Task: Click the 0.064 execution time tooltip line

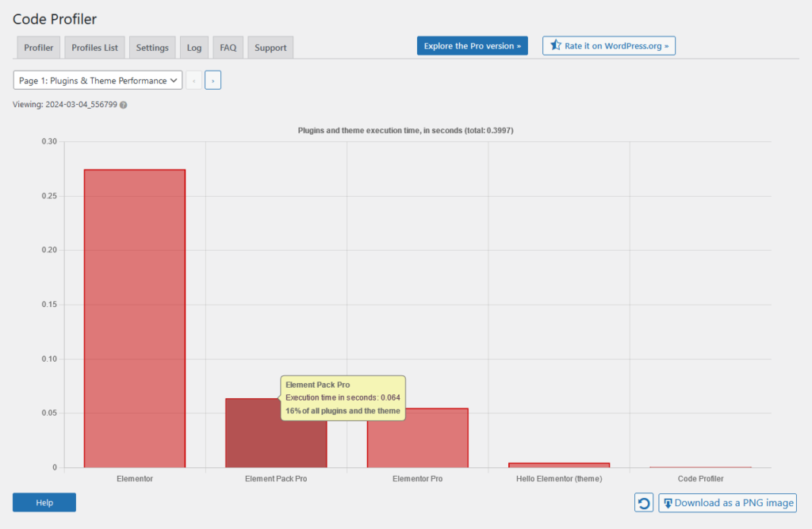Action: 343,398
